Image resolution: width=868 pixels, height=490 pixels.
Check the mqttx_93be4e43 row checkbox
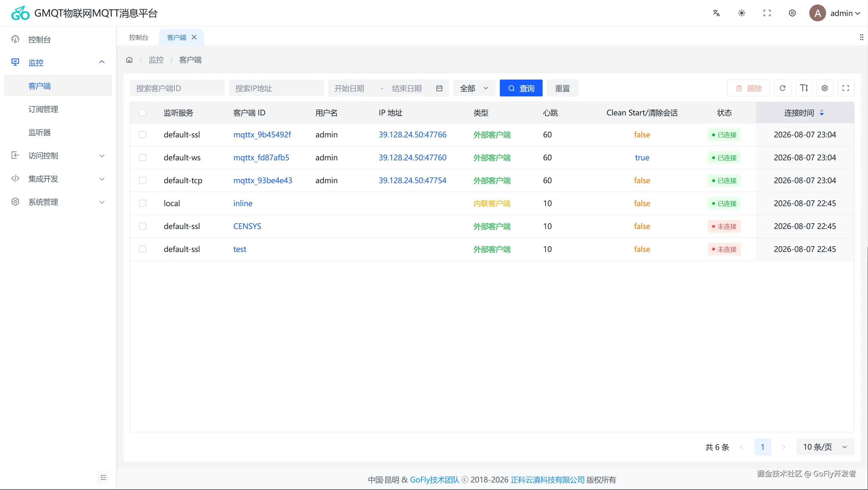tap(143, 180)
